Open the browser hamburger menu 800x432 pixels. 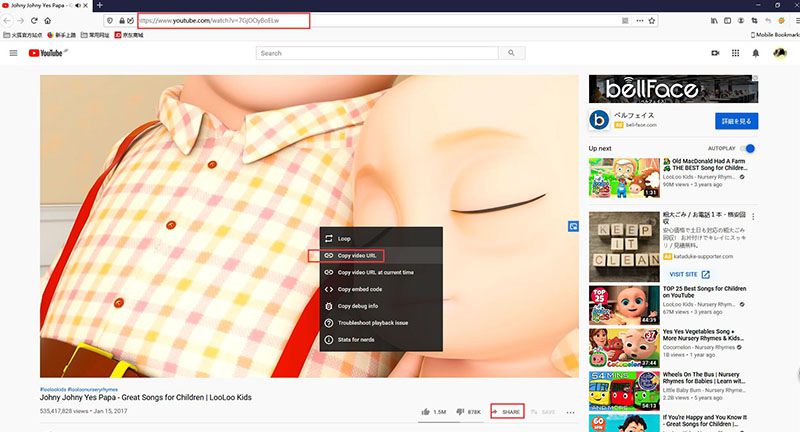(x=796, y=21)
